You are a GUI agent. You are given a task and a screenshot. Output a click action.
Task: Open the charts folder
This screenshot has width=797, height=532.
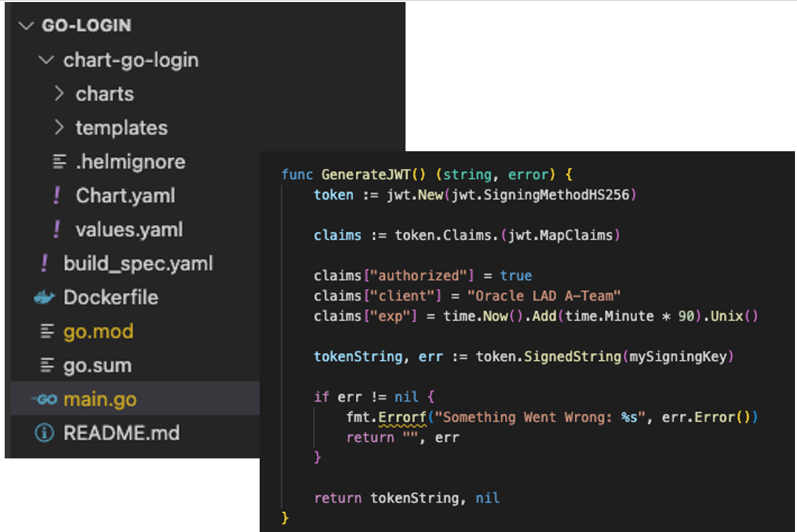[x=104, y=94]
